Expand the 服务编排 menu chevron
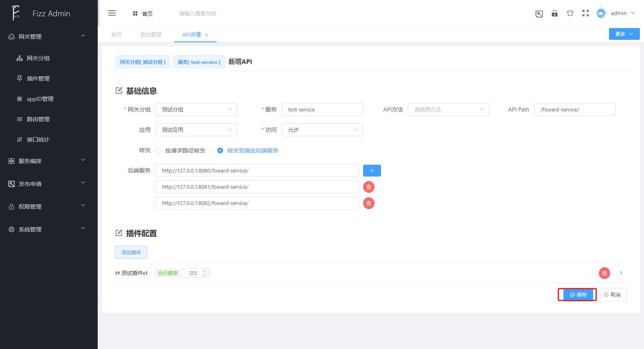644x349 pixels. (x=83, y=160)
